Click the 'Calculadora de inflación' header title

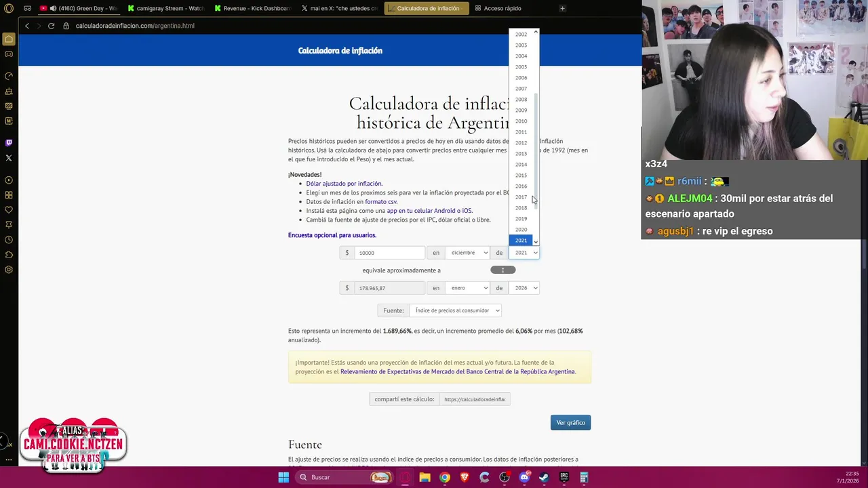340,51
